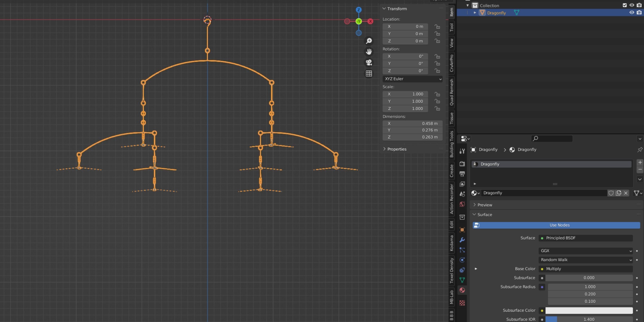Open the Random Walk subsurface dropdown
The image size is (644, 322).
(585, 260)
